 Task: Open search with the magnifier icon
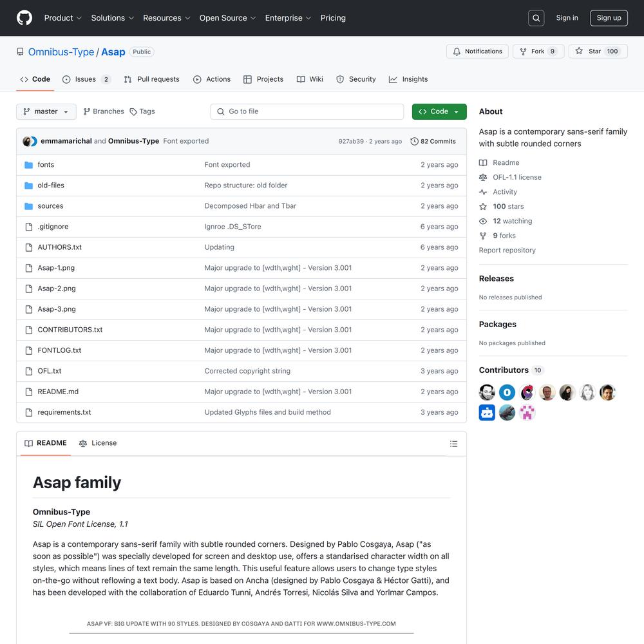click(536, 18)
